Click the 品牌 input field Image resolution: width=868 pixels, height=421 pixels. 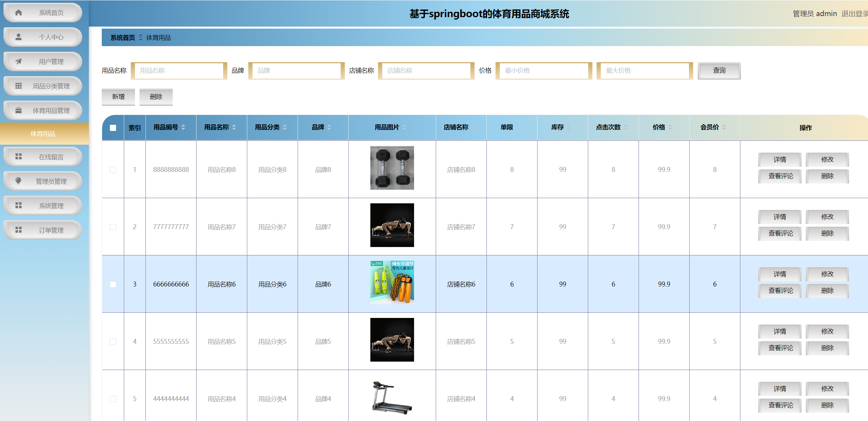click(296, 71)
